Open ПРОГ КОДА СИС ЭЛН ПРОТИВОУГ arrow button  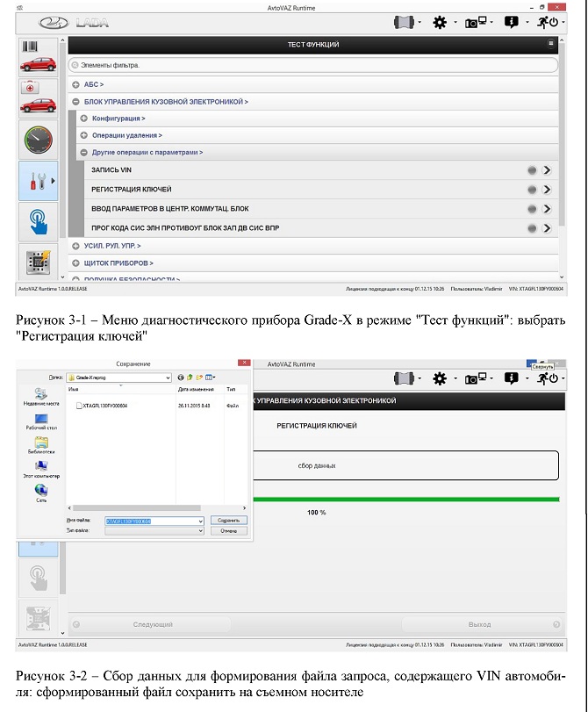547,228
